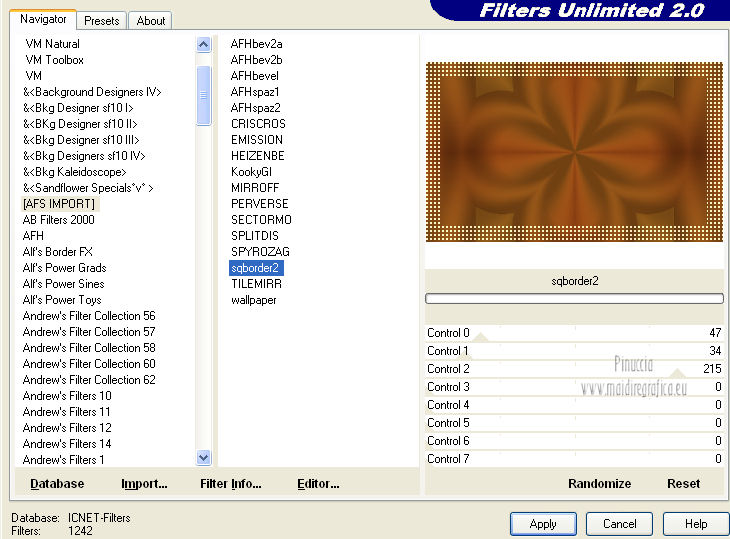Randomize the filter controls
Image resolution: width=730 pixels, height=539 pixels.
(599, 484)
